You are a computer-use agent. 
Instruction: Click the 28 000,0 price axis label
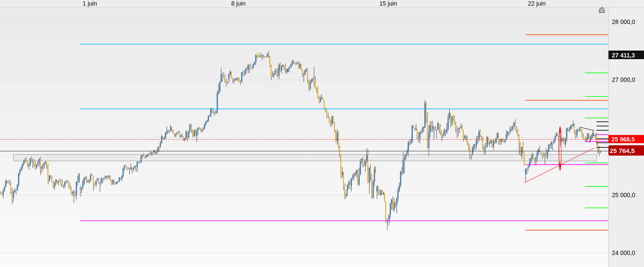click(x=623, y=22)
